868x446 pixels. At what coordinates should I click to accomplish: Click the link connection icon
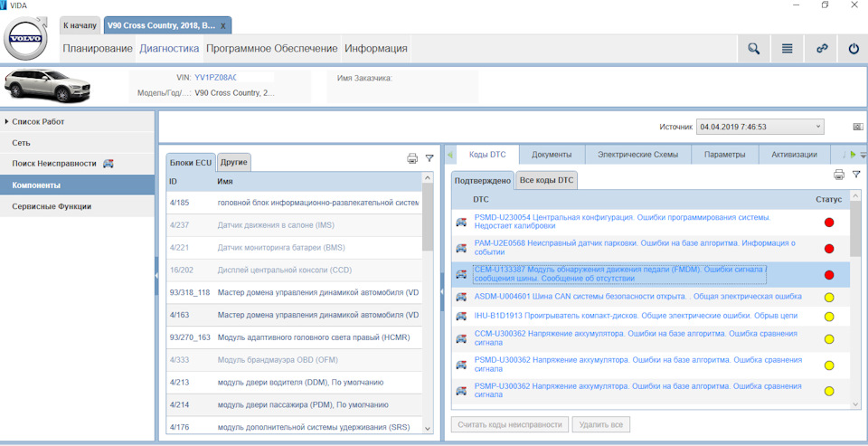[x=822, y=49]
